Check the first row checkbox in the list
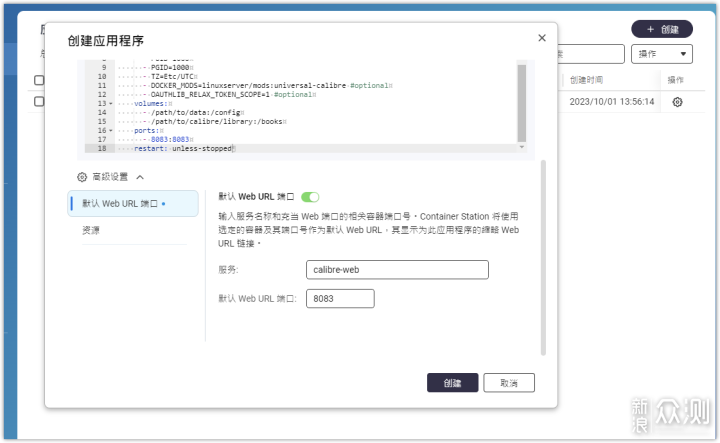 point(39,102)
